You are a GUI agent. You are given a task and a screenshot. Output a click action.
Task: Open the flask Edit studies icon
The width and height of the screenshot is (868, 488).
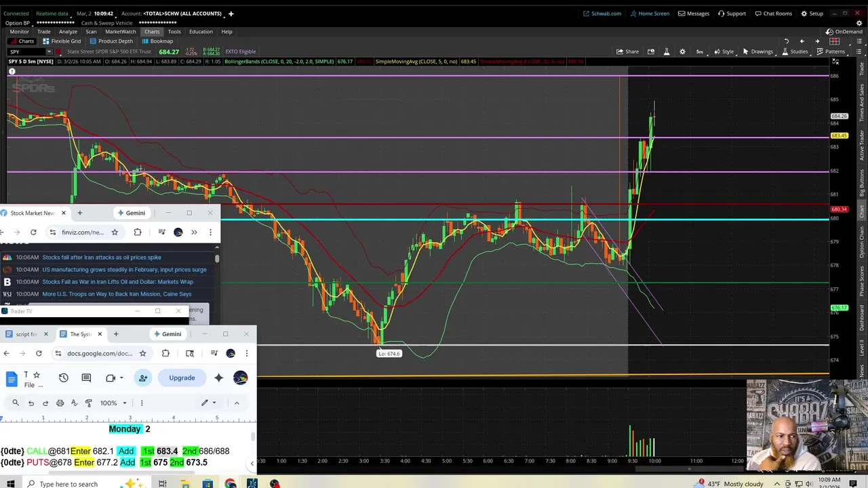point(667,52)
